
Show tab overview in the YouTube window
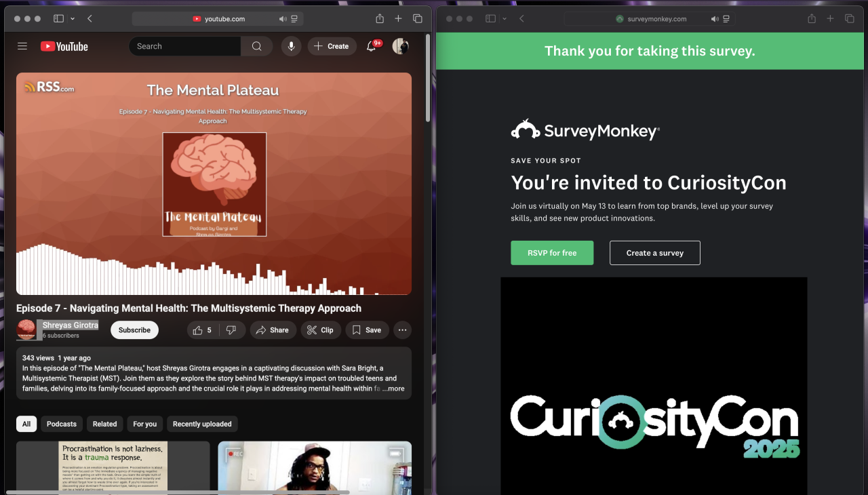tap(418, 19)
